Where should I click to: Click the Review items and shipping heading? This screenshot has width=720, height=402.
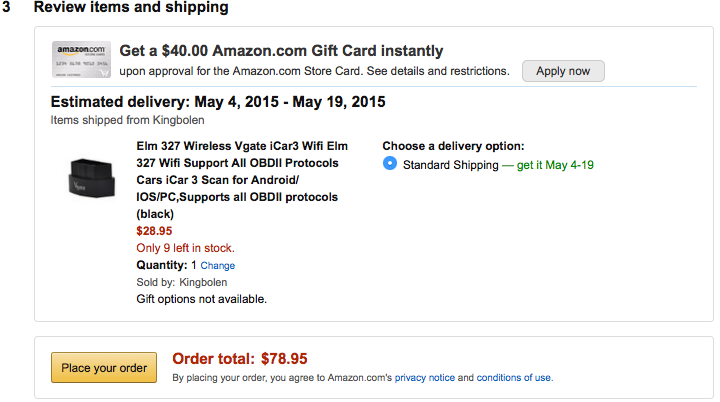(x=131, y=8)
